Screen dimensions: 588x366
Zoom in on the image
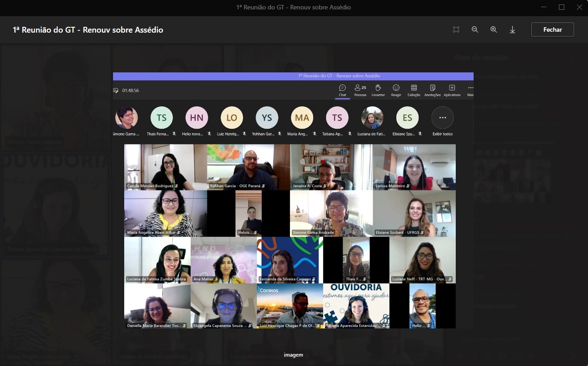tap(494, 29)
